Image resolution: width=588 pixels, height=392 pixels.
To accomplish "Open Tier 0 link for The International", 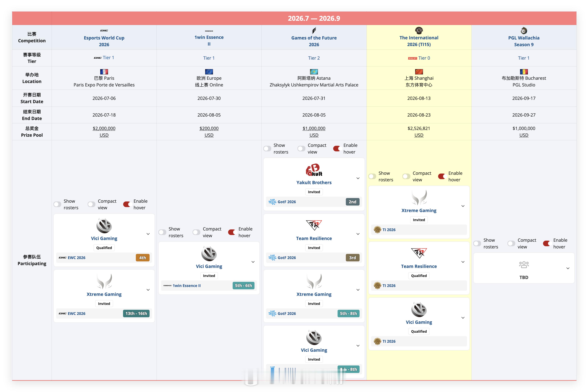I will point(424,58).
